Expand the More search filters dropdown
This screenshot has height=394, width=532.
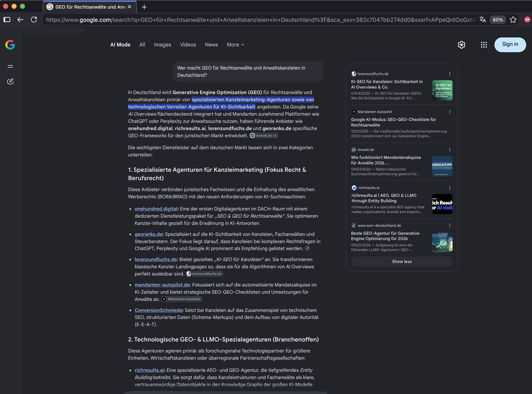[235, 45]
